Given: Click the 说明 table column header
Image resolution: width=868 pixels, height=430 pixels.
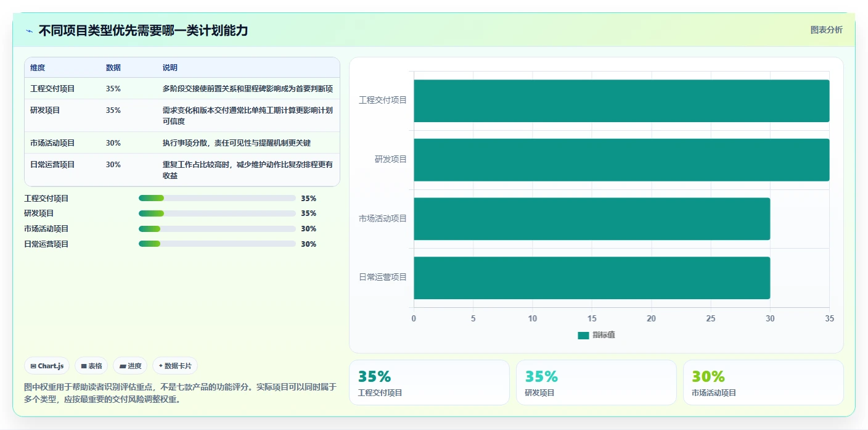Looking at the screenshot, I should click(x=170, y=68).
